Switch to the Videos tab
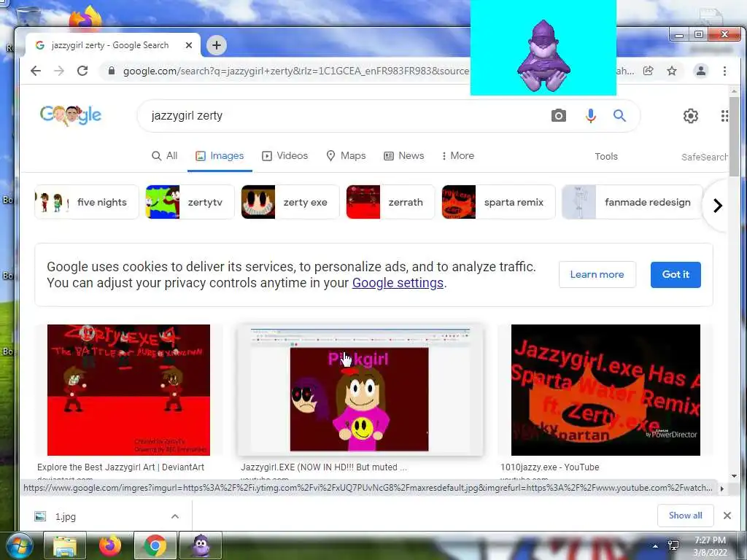747x560 pixels. [x=285, y=156]
